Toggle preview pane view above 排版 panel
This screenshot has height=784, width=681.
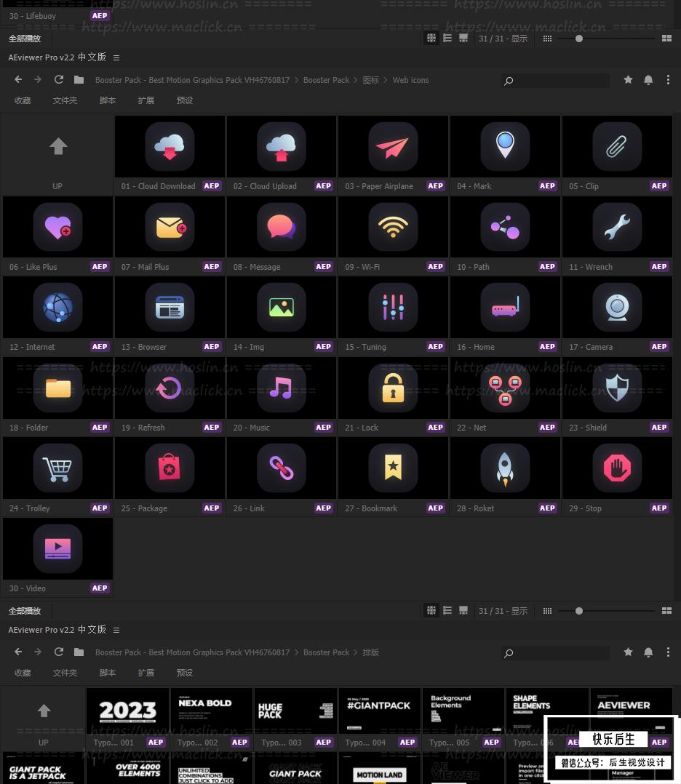point(463,610)
